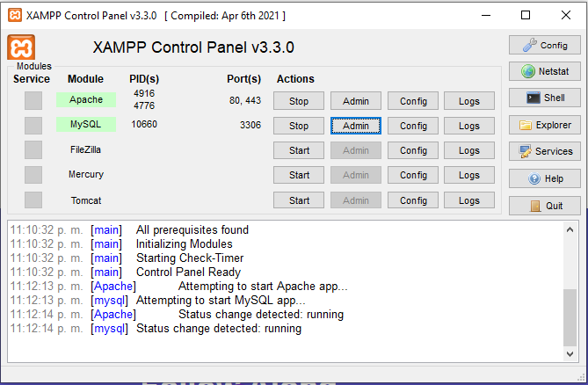Open Apache Admin page
The image size is (588, 385).
[x=355, y=101]
